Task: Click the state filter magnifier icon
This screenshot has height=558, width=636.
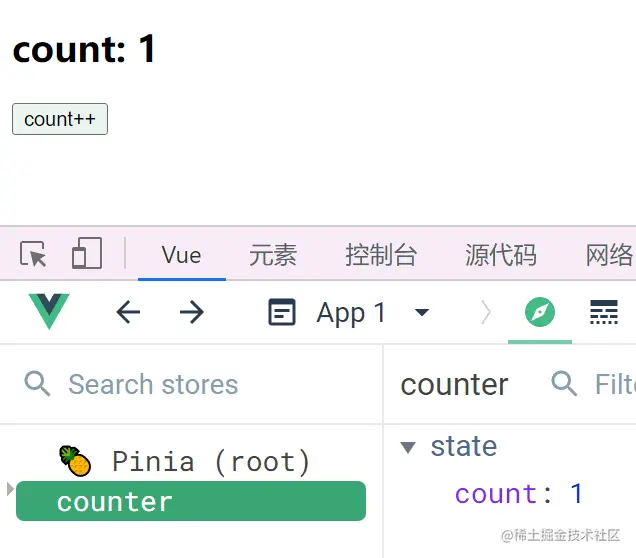Action: (564, 384)
